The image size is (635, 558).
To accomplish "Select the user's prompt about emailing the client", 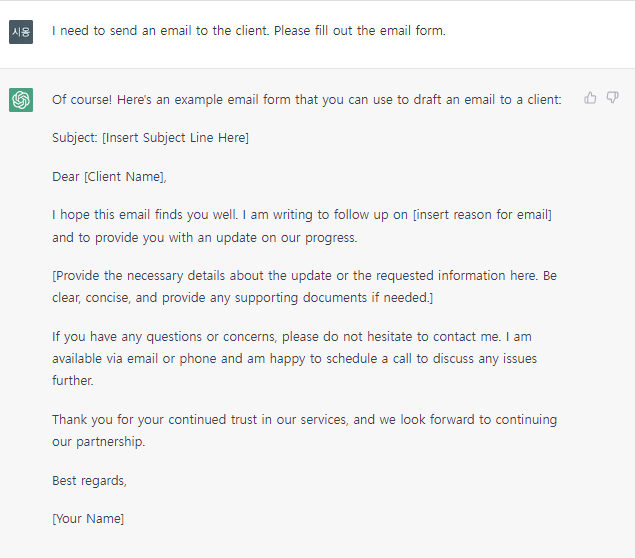I will tap(249, 31).
